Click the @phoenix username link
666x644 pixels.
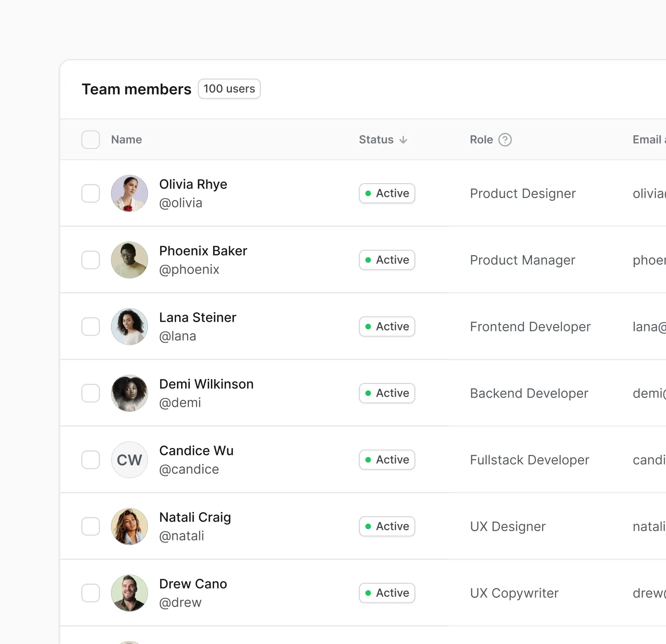coord(189,269)
